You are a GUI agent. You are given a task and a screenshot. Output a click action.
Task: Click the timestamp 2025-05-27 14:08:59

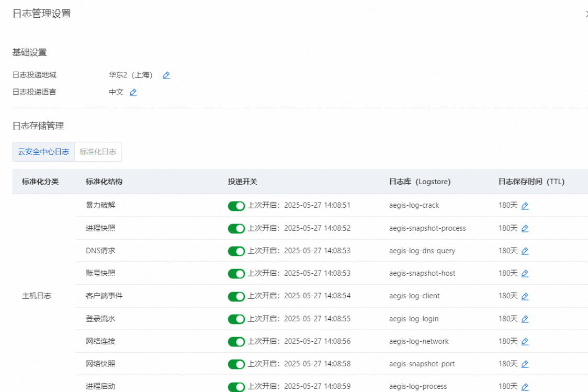click(x=317, y=386)
